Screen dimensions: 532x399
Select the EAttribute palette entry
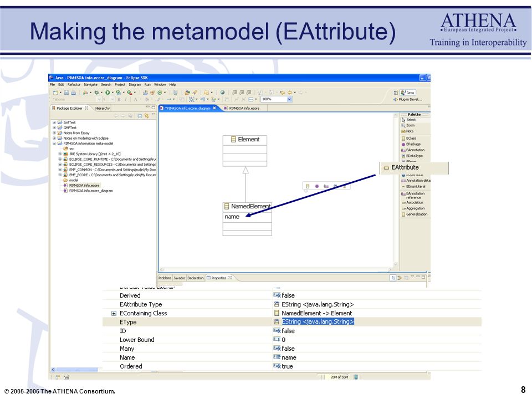point(414,167)
